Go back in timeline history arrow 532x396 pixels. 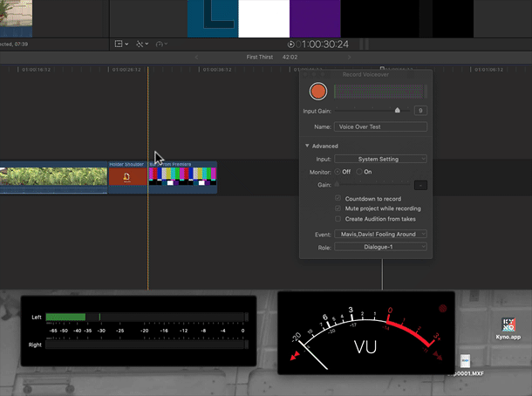point(197,58)
